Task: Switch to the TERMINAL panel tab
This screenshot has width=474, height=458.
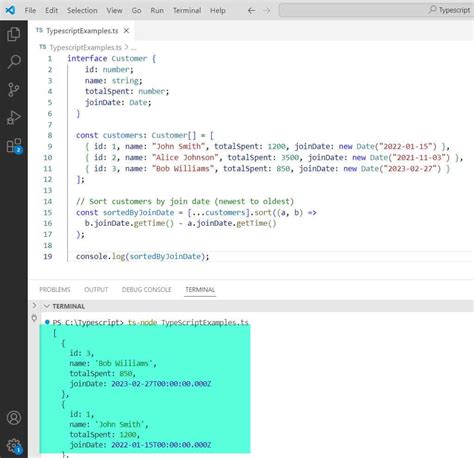Action: (x=200, y=289)
